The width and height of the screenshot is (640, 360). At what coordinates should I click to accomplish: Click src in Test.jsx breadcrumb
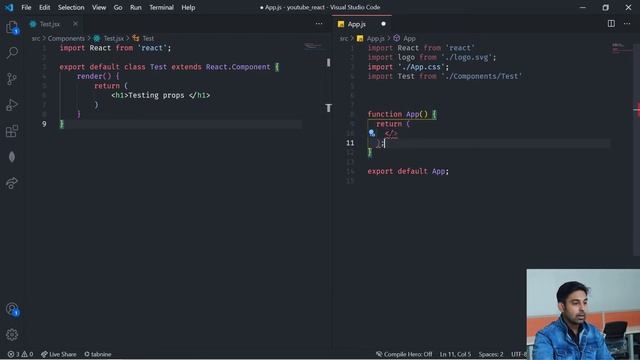coord(36,38)
